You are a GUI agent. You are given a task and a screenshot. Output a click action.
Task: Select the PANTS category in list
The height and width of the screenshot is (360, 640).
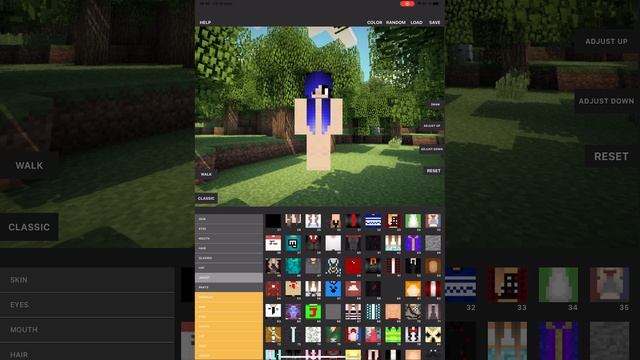(x=229, y=287)
